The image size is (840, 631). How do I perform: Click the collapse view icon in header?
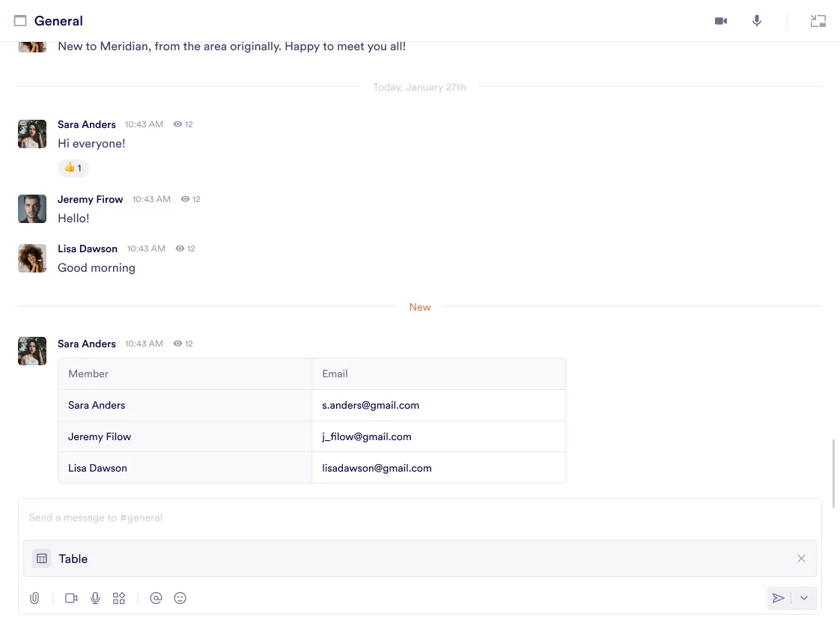point(818,21)
